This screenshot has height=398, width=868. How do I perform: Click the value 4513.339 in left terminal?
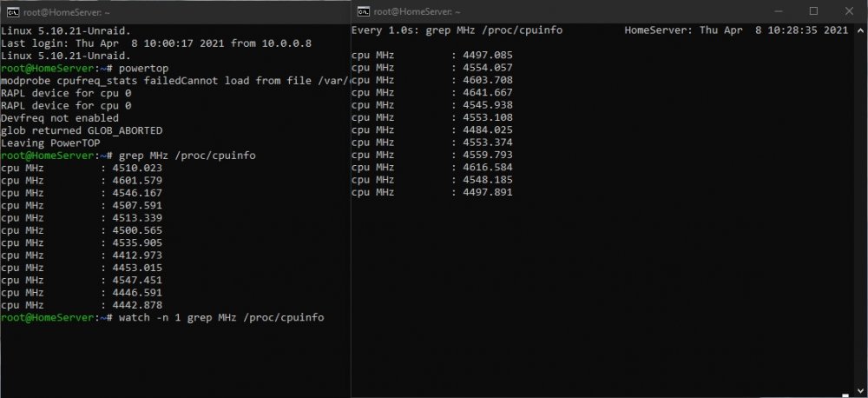click(137, 218)
